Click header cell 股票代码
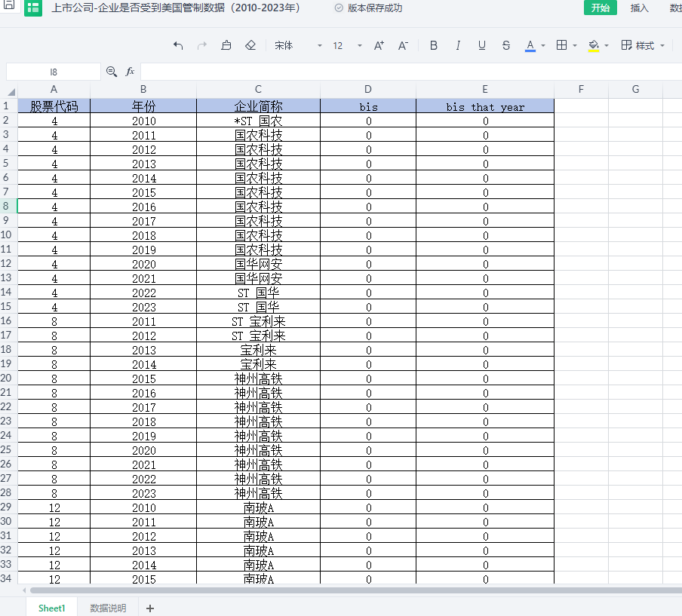Viewport: 682px width, 616px height. [54, 106]
